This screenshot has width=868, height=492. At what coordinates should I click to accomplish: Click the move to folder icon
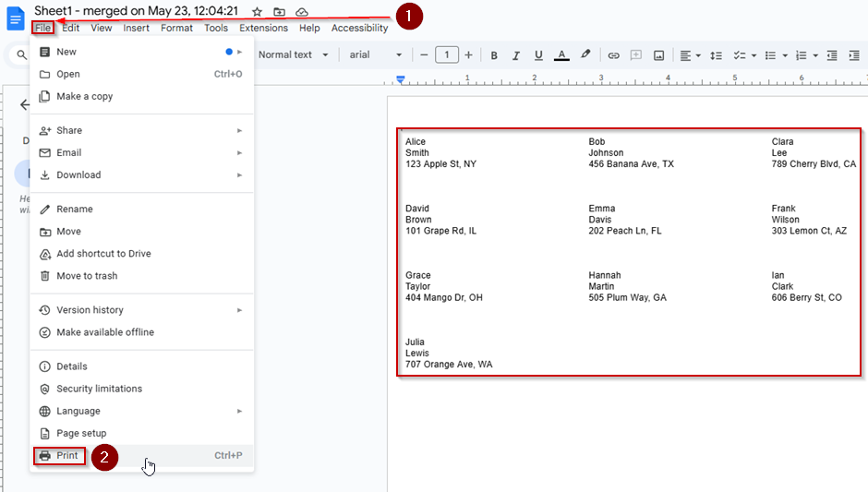pos(279,12)
